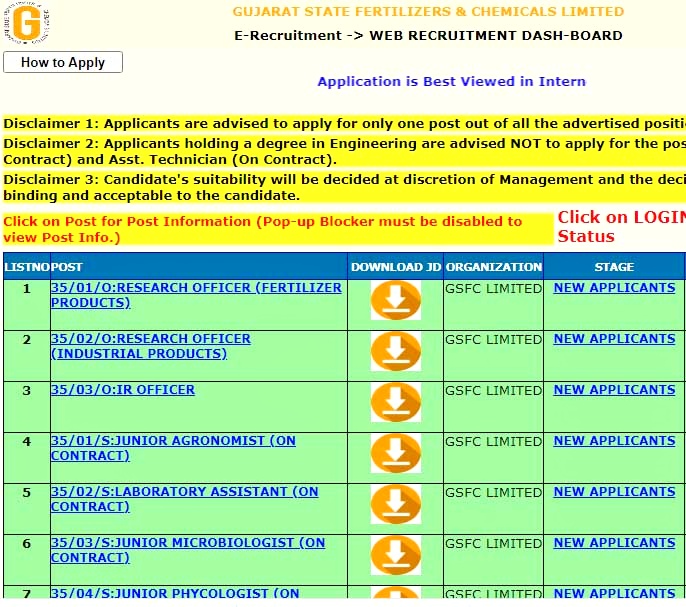Click the Web Recruitment Dash-Board title
686x607 pixels.
pos(496,35)
